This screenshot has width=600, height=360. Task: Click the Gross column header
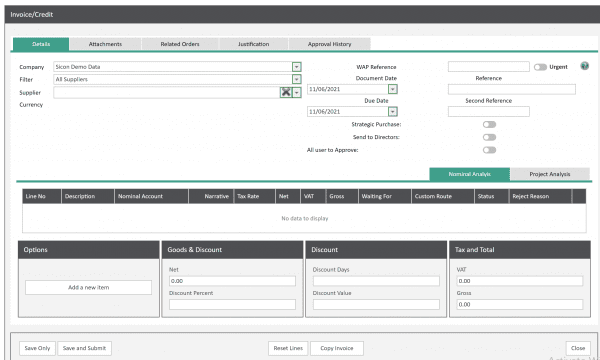tap(342, 196)
